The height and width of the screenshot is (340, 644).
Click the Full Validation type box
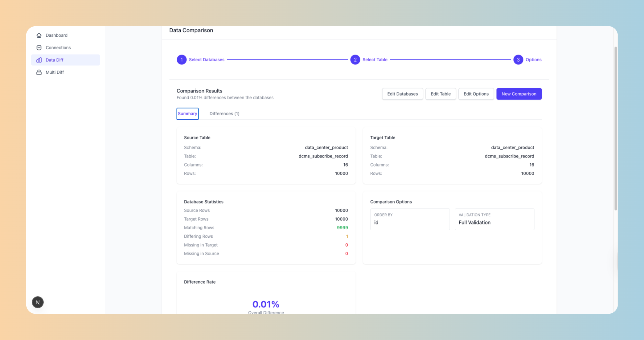click(494, 219)
